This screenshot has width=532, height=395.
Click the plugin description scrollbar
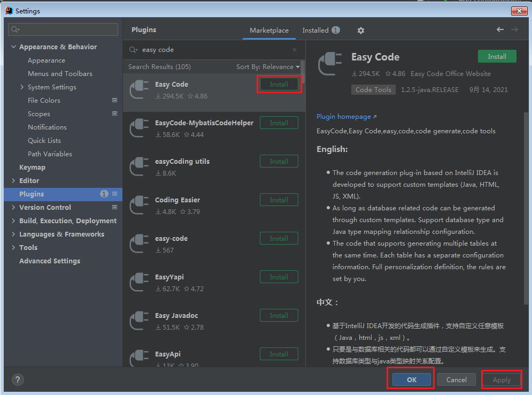click(x=526, y=208)
